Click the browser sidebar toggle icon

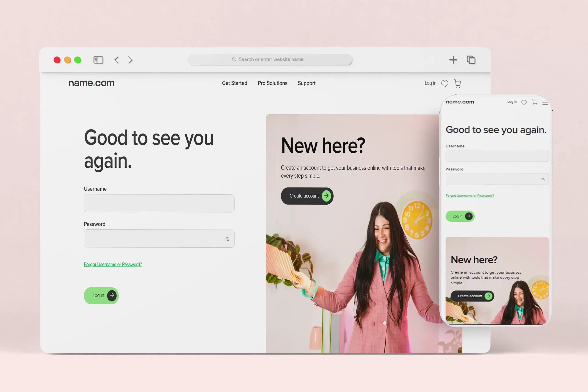(x=98, y=60)
